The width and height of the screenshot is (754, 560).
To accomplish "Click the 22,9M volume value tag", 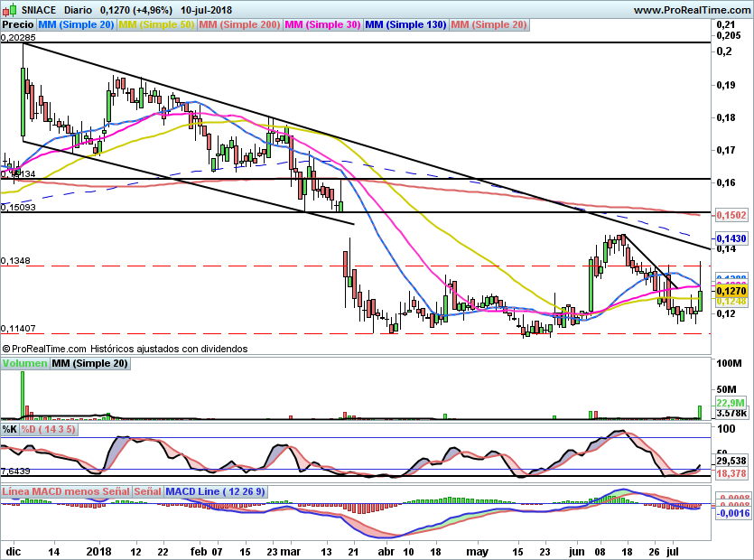I will click(730, 403).
